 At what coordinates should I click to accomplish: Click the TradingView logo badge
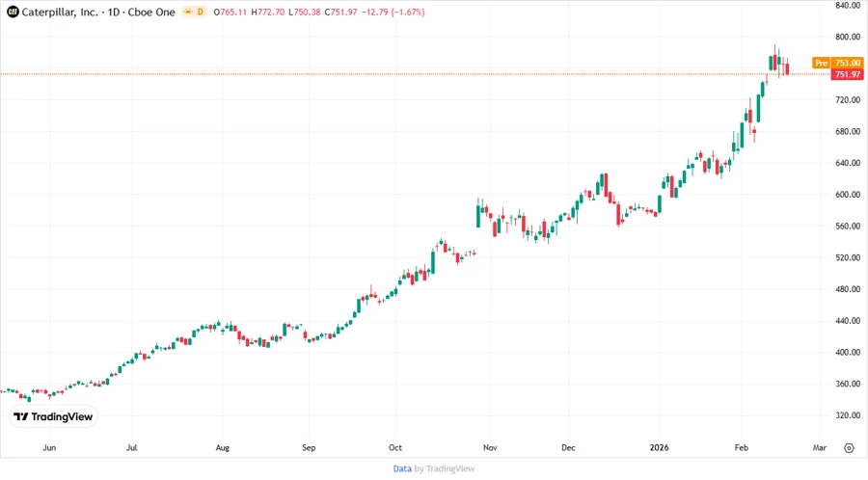[53, 416]
